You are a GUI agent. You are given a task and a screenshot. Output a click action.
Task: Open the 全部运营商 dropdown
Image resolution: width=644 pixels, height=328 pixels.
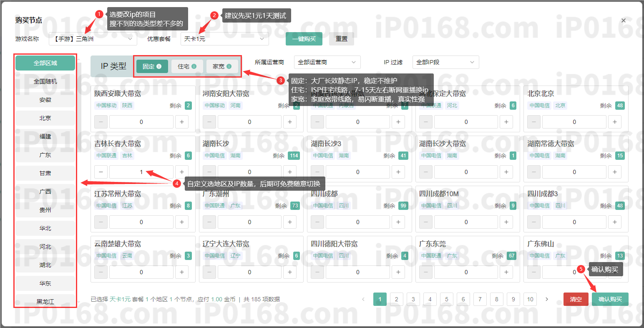(x=327, y=62)
